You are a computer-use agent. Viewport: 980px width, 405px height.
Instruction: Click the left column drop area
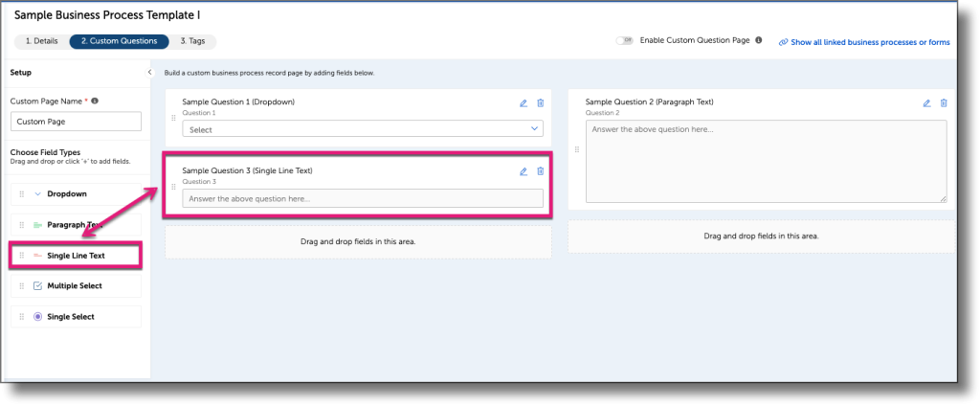(358, 241)
